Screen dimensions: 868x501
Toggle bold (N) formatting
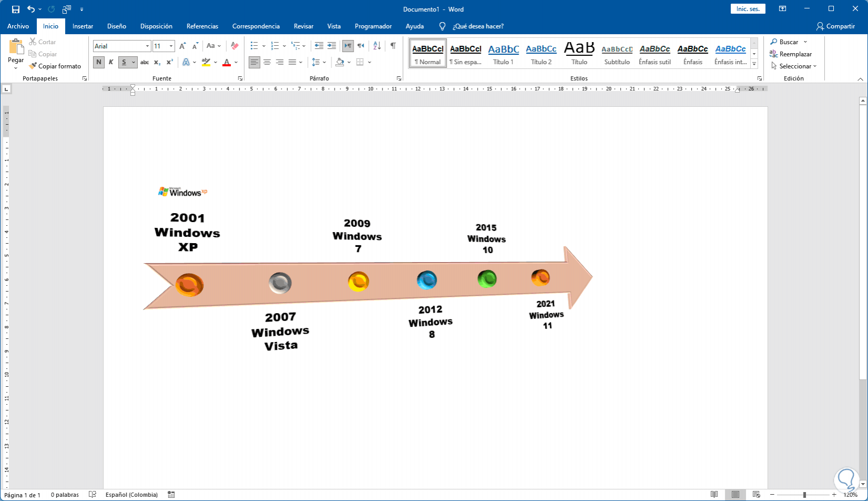pyautogui.click(x=98, y=62)
